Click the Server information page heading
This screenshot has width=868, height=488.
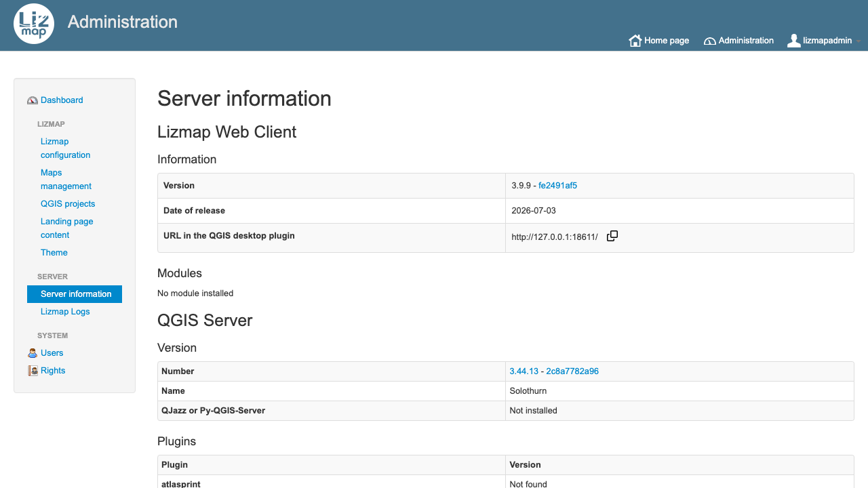click(244, 99)
